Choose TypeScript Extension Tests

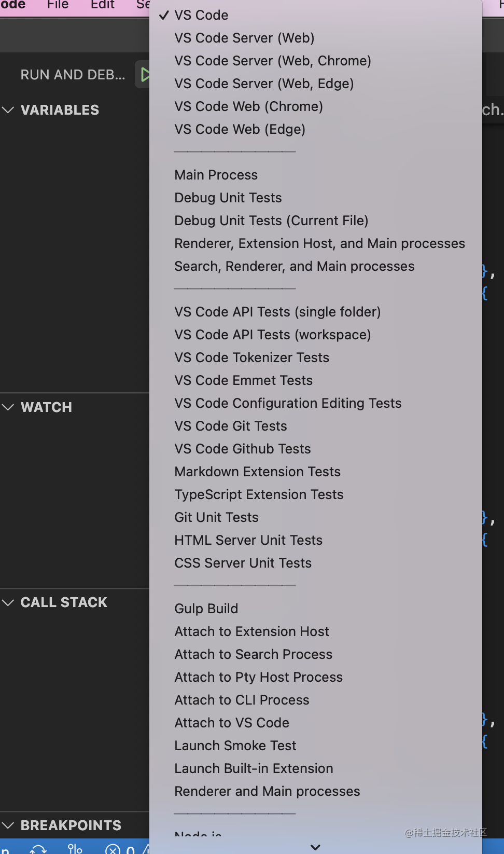(315, 494)
